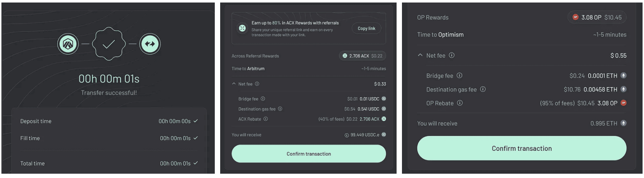This screenshot has width=644, height=178.
Task: Open the Net fee info icon in ETH panel
Action: tap(452, 55)
